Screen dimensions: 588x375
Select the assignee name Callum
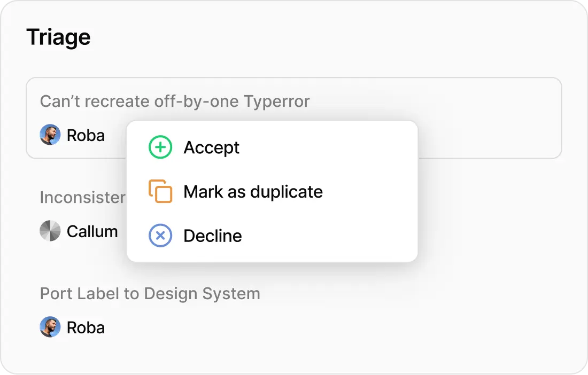click(x=92, y=231)
